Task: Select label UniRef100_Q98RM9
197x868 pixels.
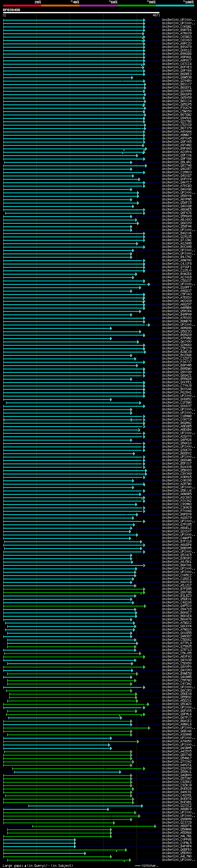Action: tap(177, 819)
